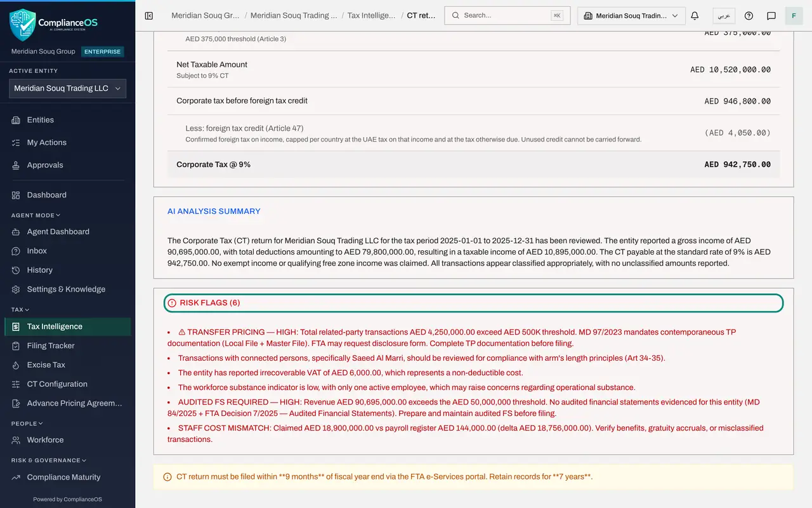The image size is (812, 508).
Task: Open Excise Tax page
Action: (x=67, y=365)
